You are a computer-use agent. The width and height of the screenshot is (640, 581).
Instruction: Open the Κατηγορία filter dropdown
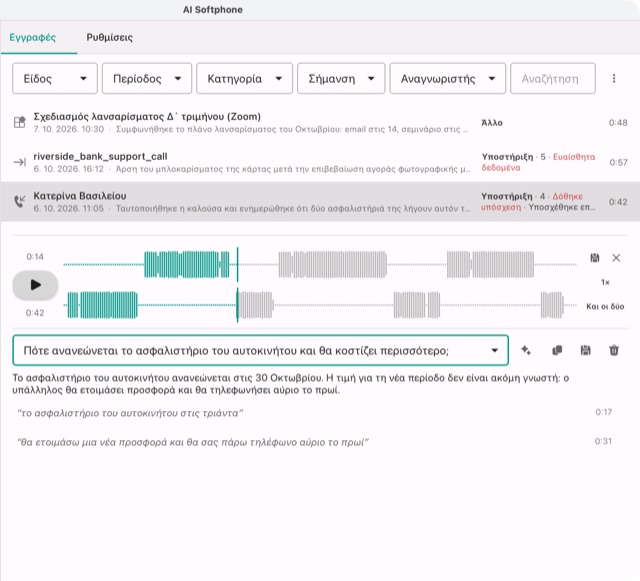pyautogui.click(x=244, y=78)
